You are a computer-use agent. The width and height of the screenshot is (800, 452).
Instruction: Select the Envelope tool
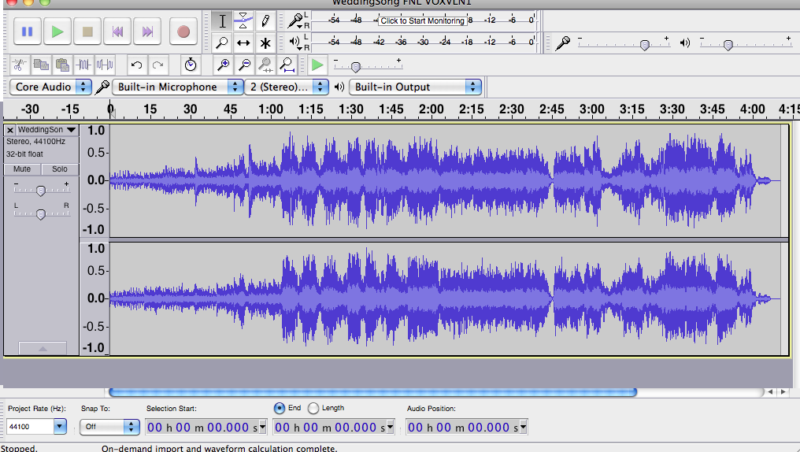pyautogui.click(x=243, y=21)
